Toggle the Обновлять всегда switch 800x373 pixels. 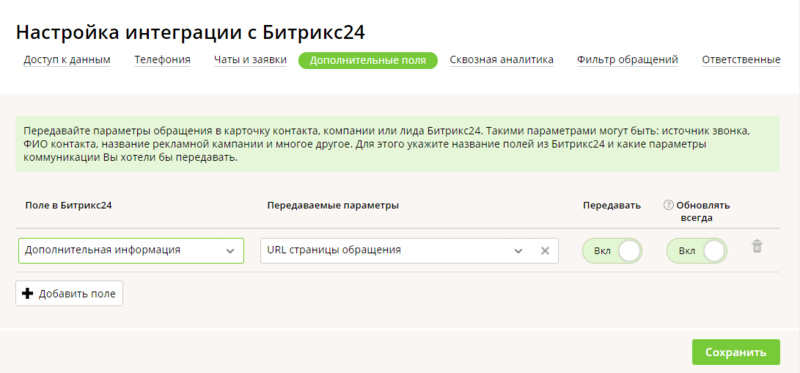(x=697, y=251)
